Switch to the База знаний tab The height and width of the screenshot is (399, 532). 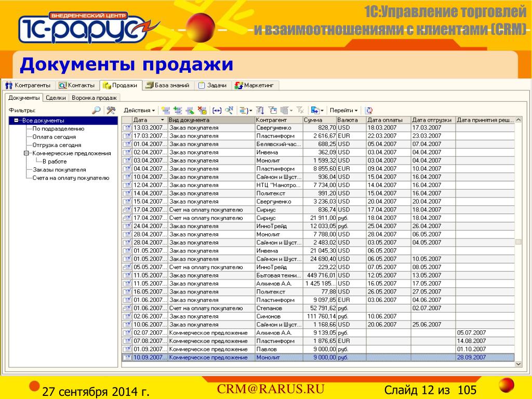coord(168,86)
